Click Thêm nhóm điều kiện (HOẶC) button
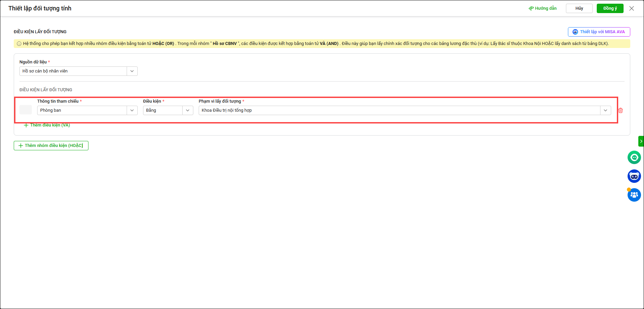This screenshot has height=309, width=644. [51, 146]
